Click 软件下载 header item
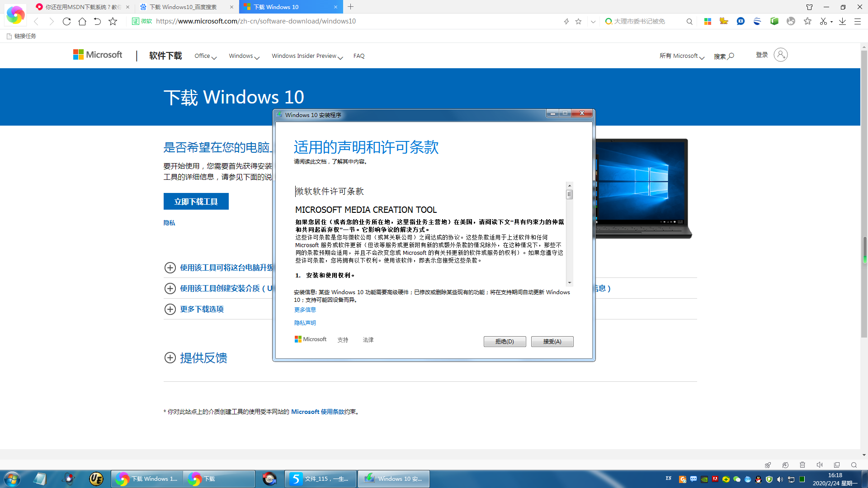The image size is (868, 488). tap(165, 56)
